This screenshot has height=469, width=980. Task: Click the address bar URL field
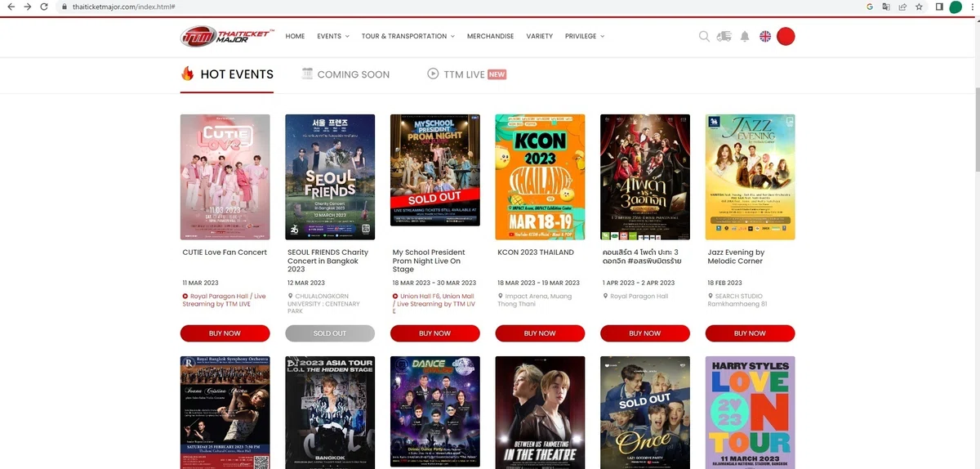click(x=457, y=7)
